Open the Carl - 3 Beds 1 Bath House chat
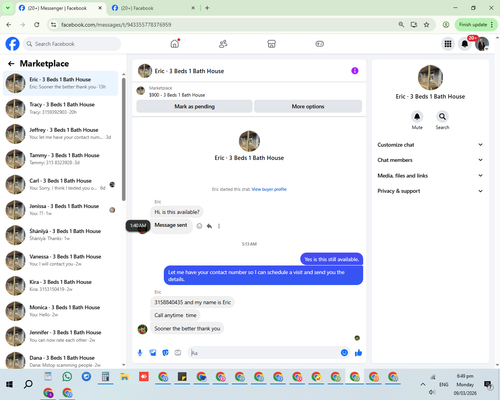500x400 pixels. [61, 184]
